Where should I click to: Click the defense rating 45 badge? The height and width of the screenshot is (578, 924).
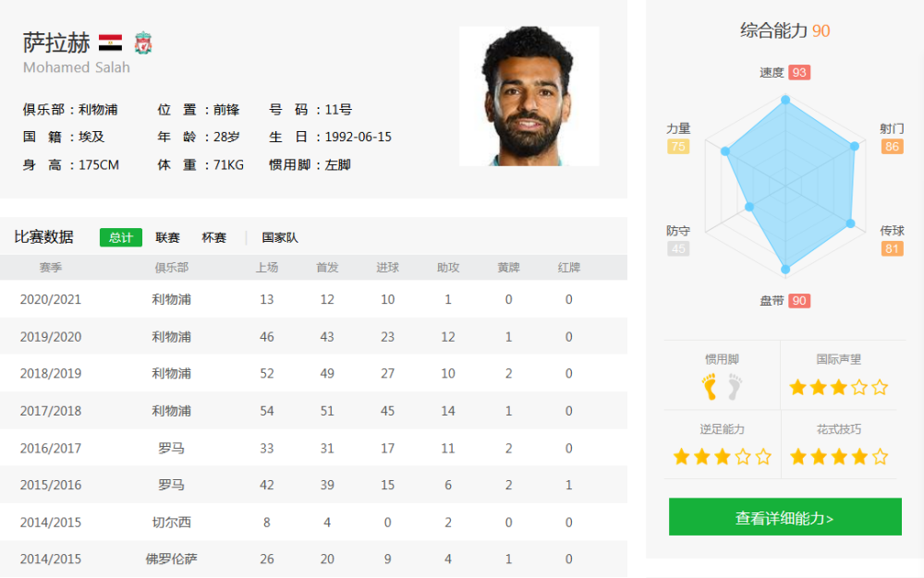click(678, 248)
